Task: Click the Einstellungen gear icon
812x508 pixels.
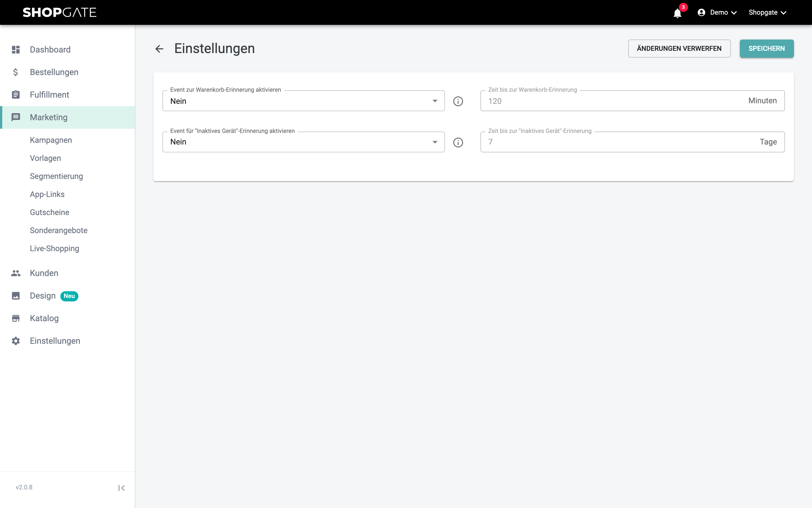Action: pos(16,341)
